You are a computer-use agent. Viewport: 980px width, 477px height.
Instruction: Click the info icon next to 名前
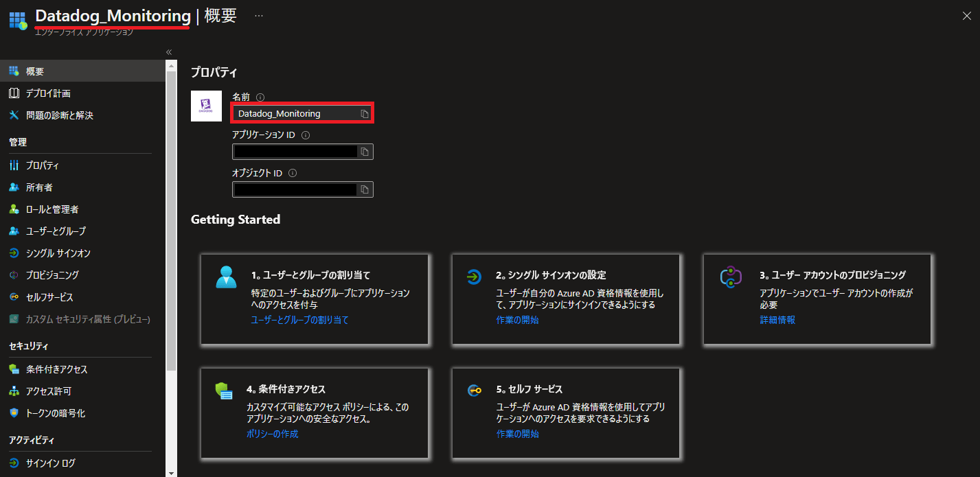(260, 97)
